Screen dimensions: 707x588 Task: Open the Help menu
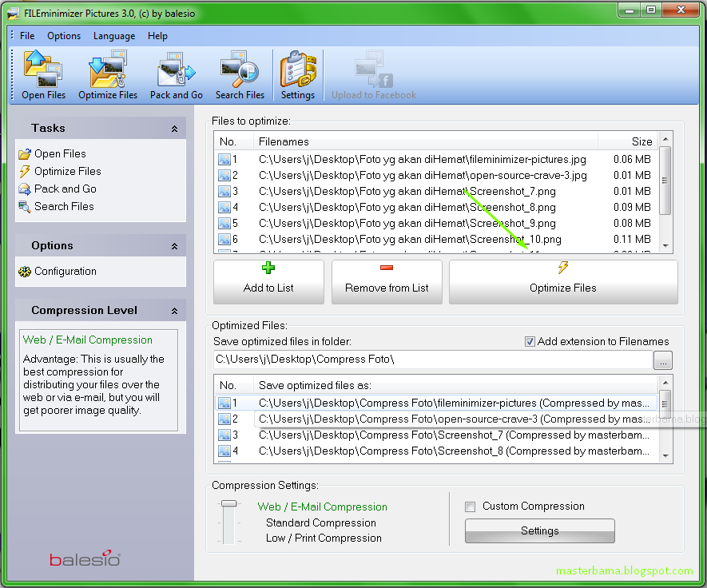coord(157,36)
